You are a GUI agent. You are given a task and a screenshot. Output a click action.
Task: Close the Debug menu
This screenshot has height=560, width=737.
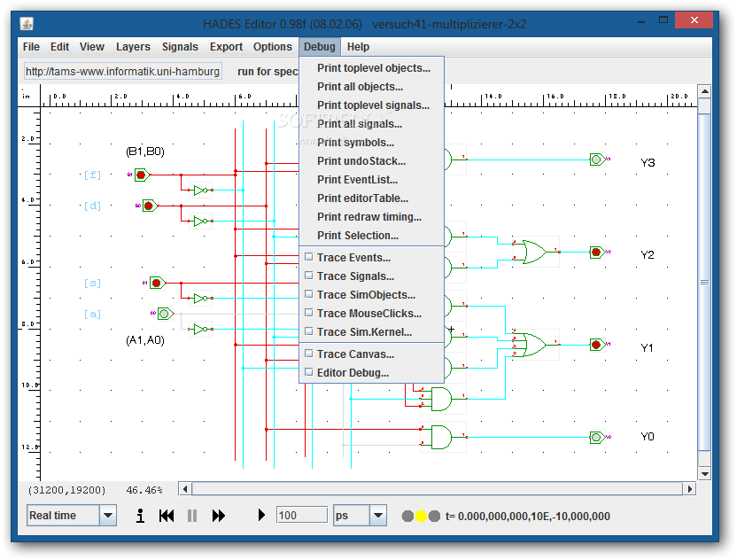(x=320, y=47)
